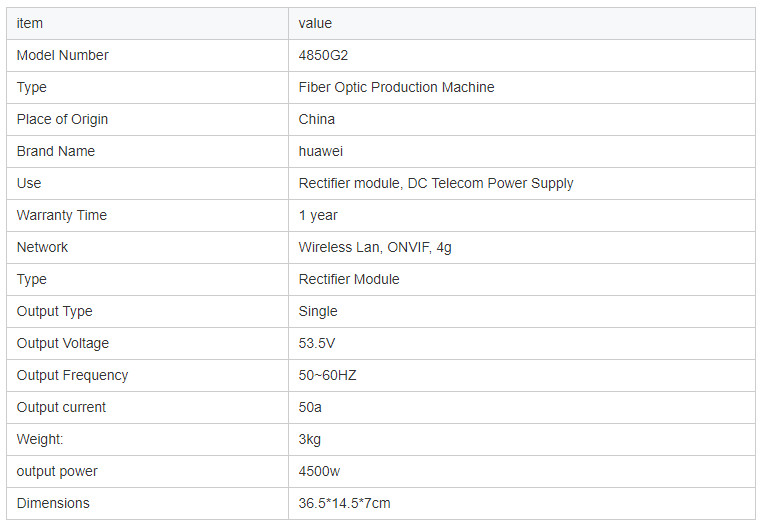Click the 50~60HZ frequency value
The image size is (767, 527).
[327, 375]
